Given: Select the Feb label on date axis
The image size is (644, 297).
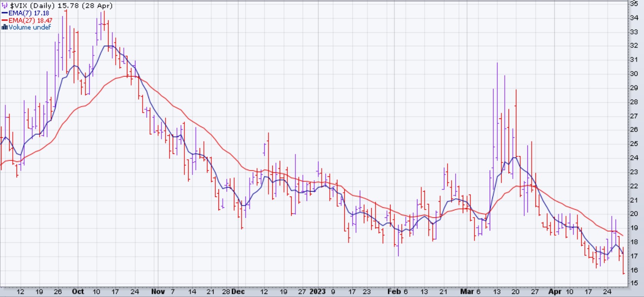Looking at the screenshot, I should 394,292.
